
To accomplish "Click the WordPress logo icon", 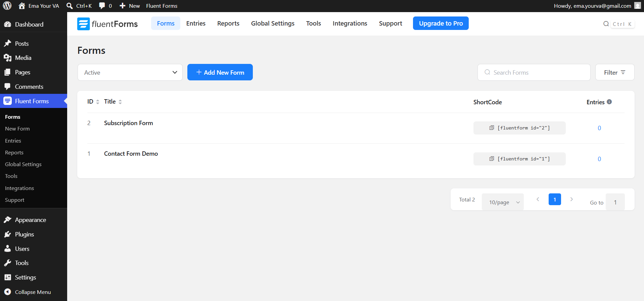I will click(7, 6).
